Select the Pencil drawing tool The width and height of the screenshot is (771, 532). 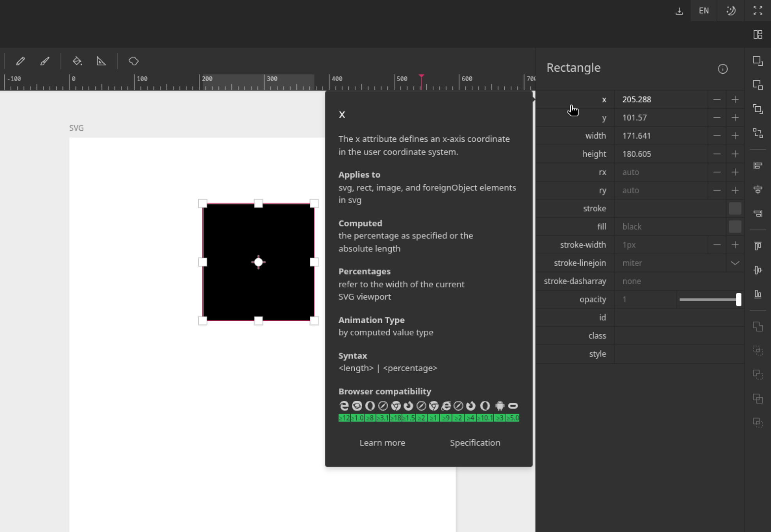(20, 61)
